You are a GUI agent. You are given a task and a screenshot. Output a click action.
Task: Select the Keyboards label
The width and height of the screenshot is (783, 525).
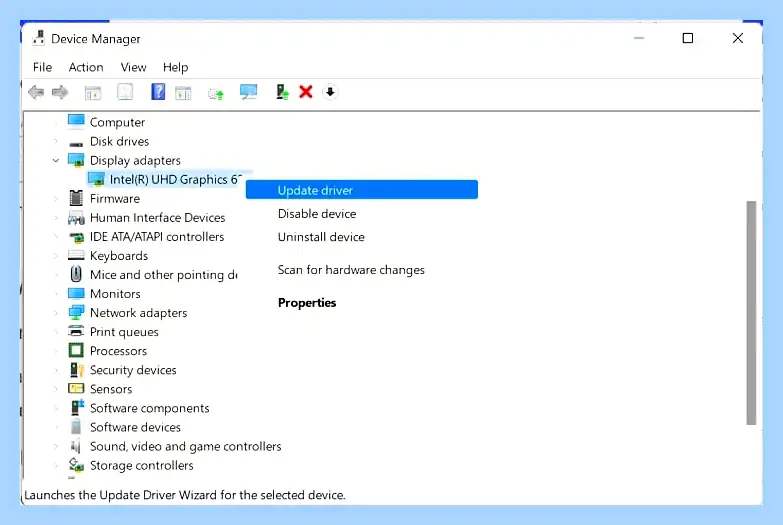(x=119, y=256)
